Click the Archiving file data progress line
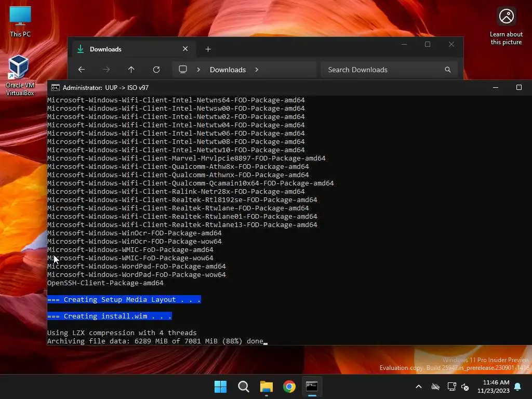 click(x=155, y=341)
